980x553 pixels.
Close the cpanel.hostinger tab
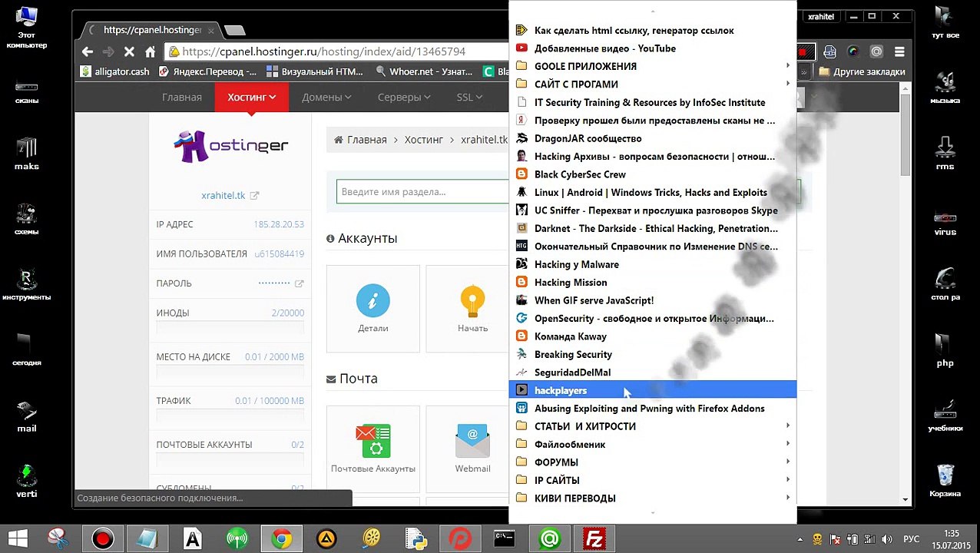[x=211, y=31]
